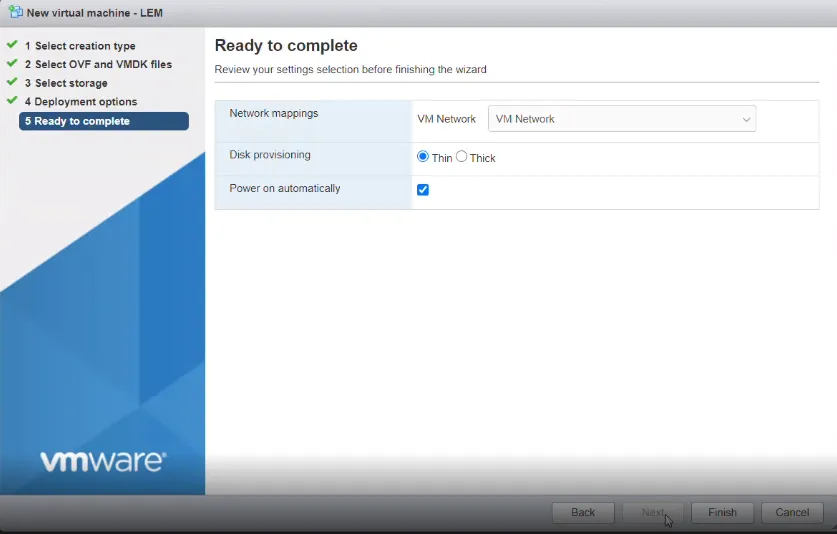Open the VM Network mapping dropdown
This screenshot has width=837, height=534.
622,119
